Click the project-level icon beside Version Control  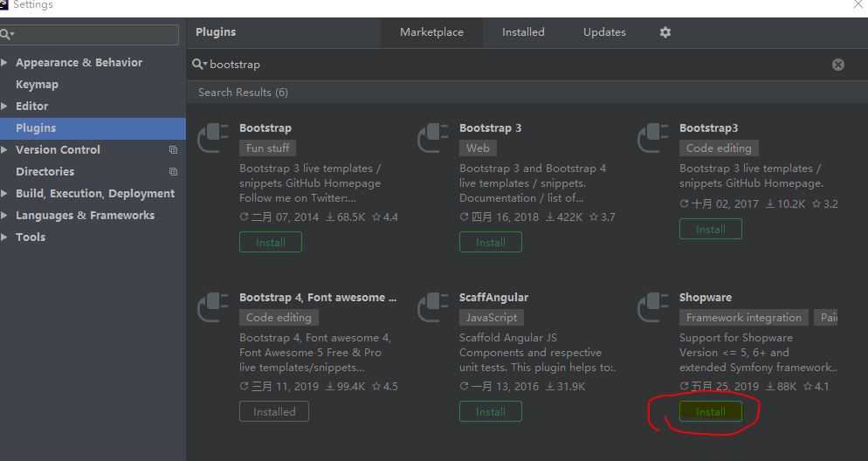[173, 150]
